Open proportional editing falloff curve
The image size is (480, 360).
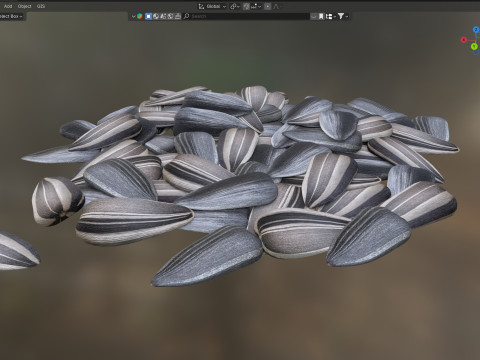[276, 6]
